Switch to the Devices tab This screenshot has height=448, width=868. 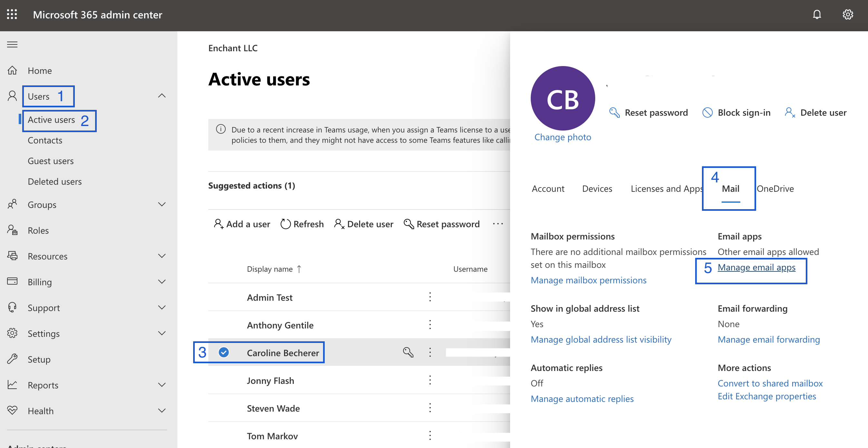[597, 189]
